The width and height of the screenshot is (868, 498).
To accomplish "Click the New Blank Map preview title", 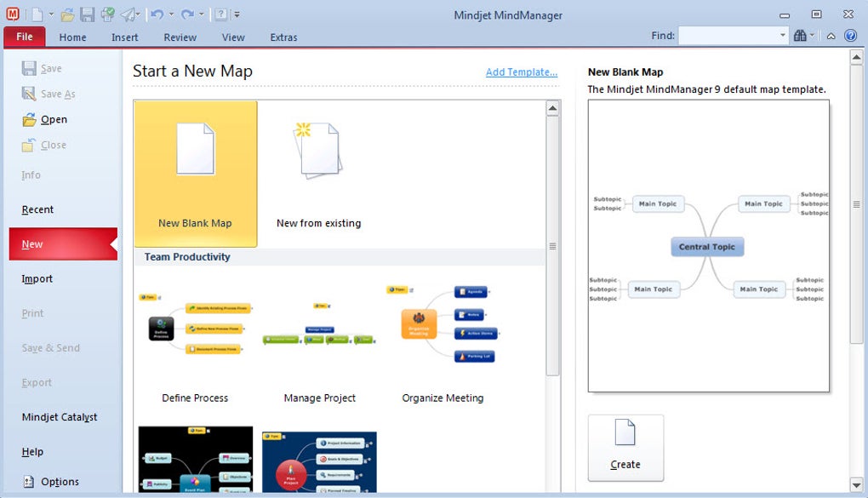I will click(625, 72).
